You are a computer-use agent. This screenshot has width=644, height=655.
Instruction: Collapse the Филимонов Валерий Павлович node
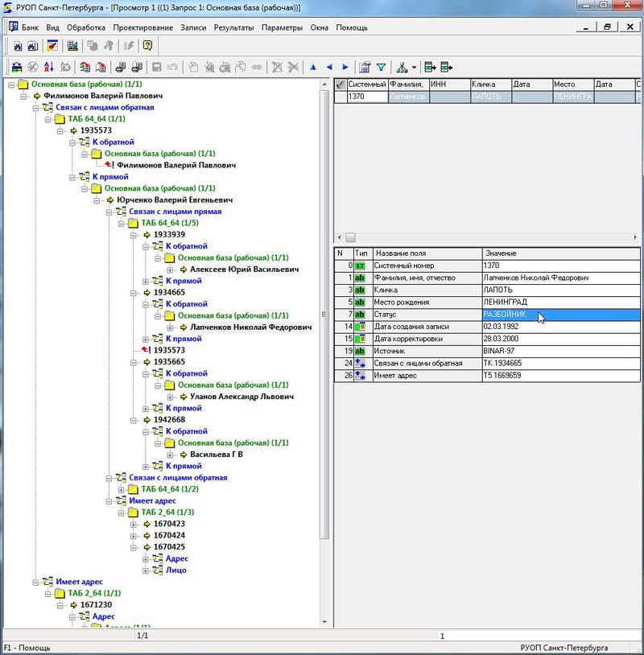pyautogui.click(x=23, y=96)
